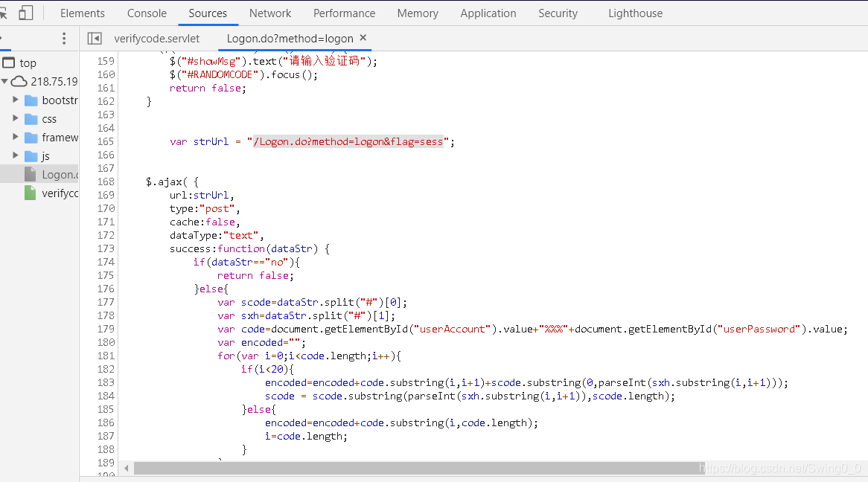Expand the bootstr folder
This screenshot has width=868, height=482.
coord(16,100)
